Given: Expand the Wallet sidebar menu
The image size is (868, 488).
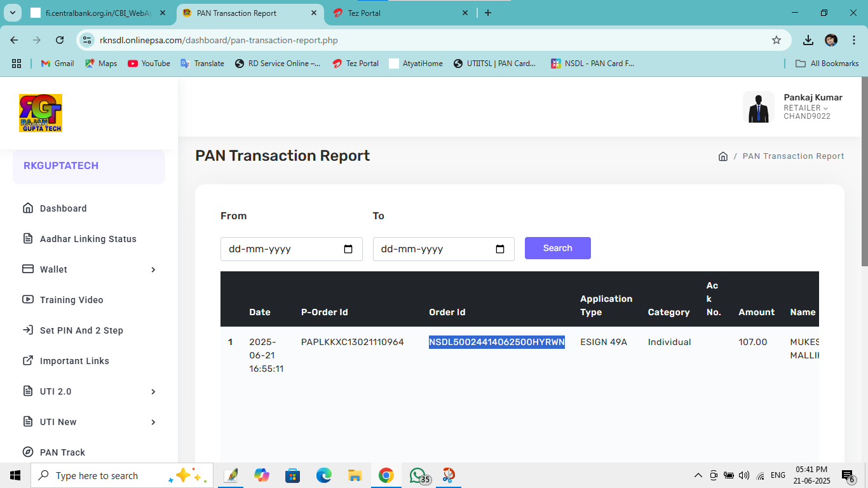Looking at the screenshot, I should click(x=89, y=269).
